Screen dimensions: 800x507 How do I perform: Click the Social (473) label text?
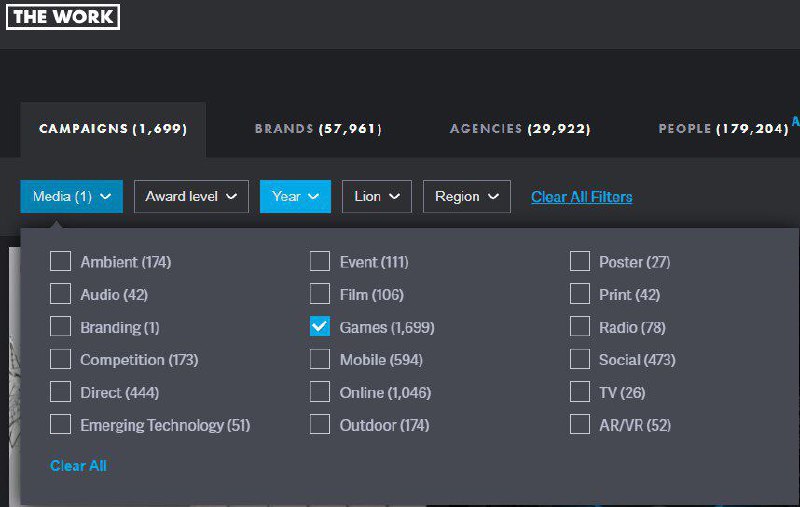tap(637, 360)
